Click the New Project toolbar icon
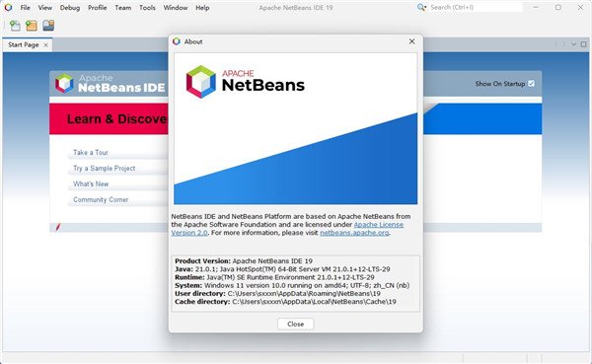The image size is (592, 364). (x=32, y=26)
